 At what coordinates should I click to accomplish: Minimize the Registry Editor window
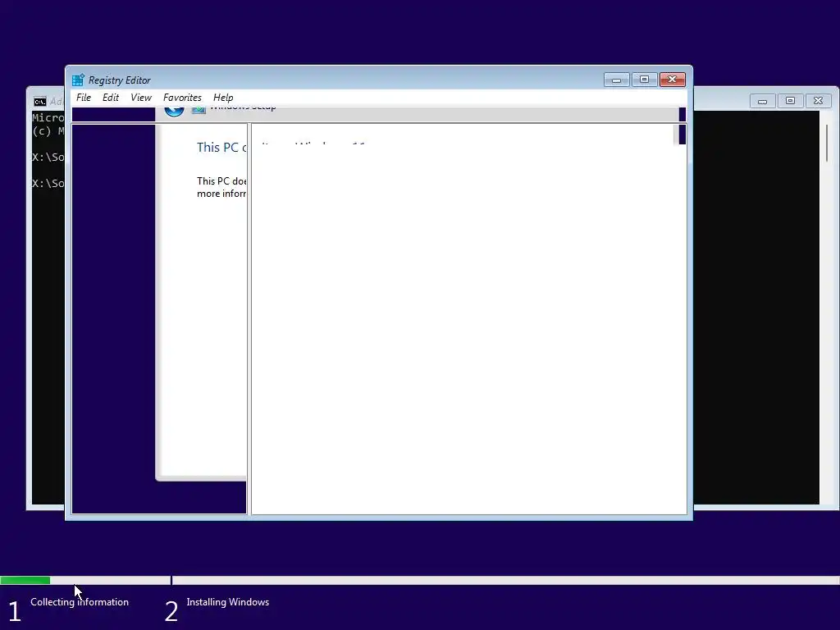(616, 80)
